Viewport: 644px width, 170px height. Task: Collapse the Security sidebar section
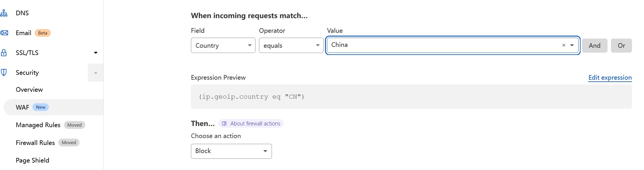pyautogui.click(x=96, y=73)
